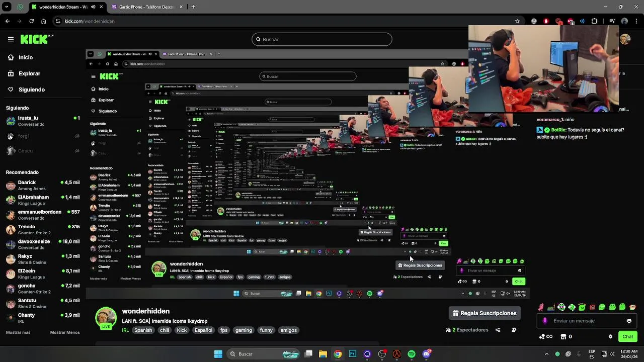Select Chanty IRL channel in main sidebar
644x362 pixels.
click(x=43, y=318)
